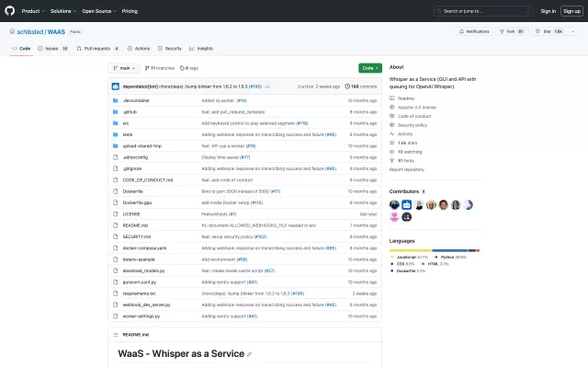Viewport: 588px width, 368px height.
Task: Open the src folder
Action: point(126,122)
